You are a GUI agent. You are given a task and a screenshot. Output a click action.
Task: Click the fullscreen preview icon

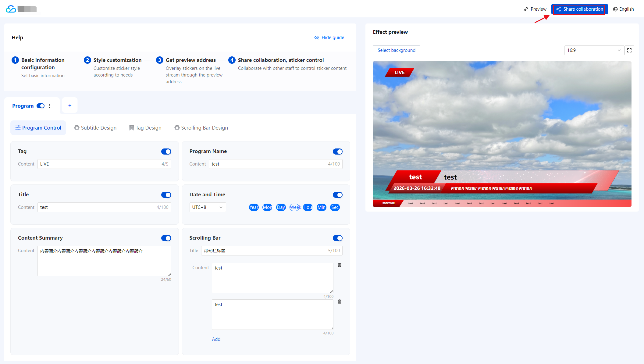(629, 50)
